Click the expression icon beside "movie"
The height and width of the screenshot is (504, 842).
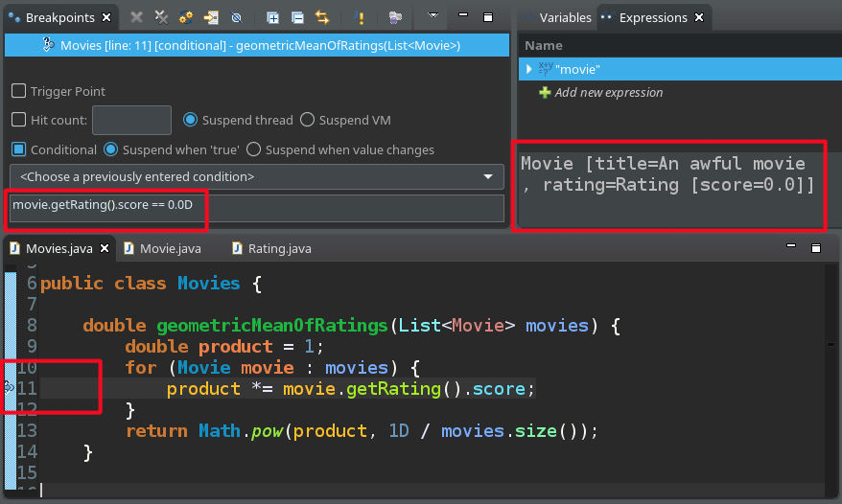pos(546,69)
